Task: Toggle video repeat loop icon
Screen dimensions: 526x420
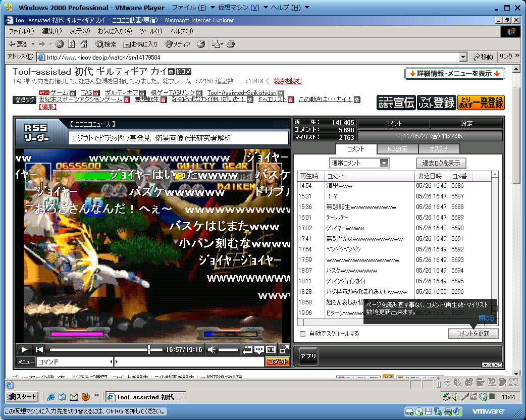Action: pyautogui.click(x=247, y=349)
